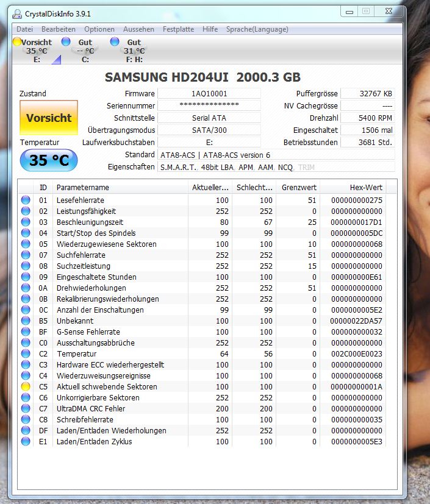This screenshot has width=430, height=504.
Task: Click the status icon for Schreibfehlerrate
Action: click(x=26, y=419)
